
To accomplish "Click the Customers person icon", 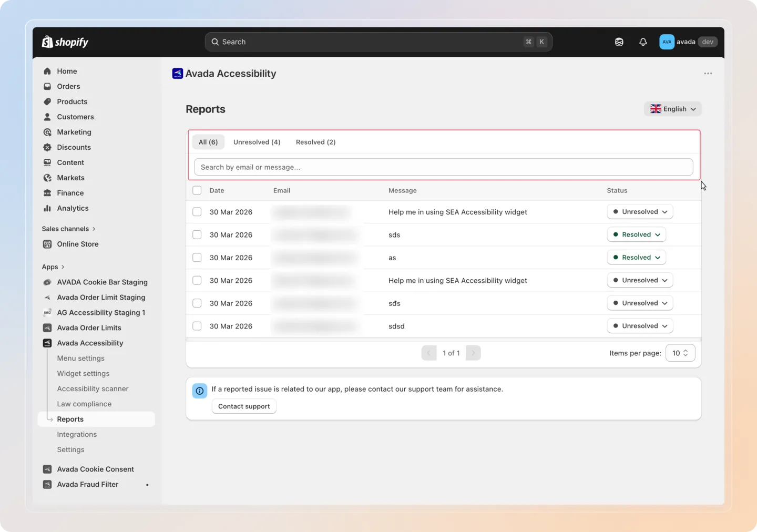I will pyautogui.click(x=47, y=117).
